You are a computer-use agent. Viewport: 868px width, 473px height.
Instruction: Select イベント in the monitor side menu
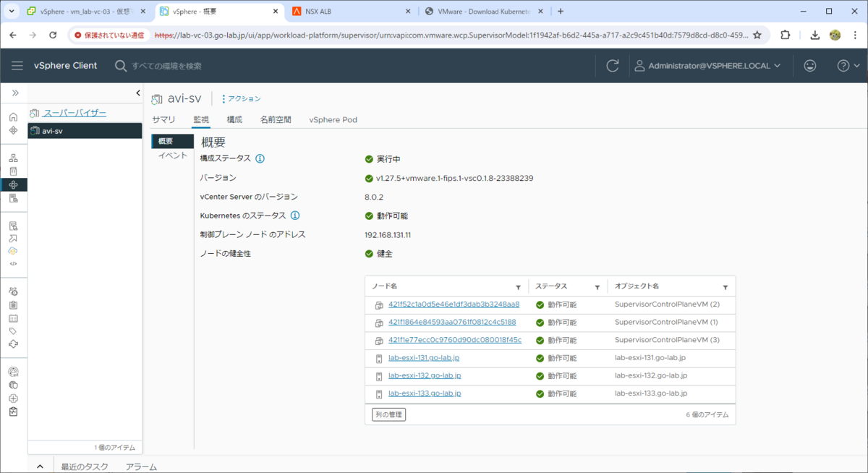(x=172, y=155)
